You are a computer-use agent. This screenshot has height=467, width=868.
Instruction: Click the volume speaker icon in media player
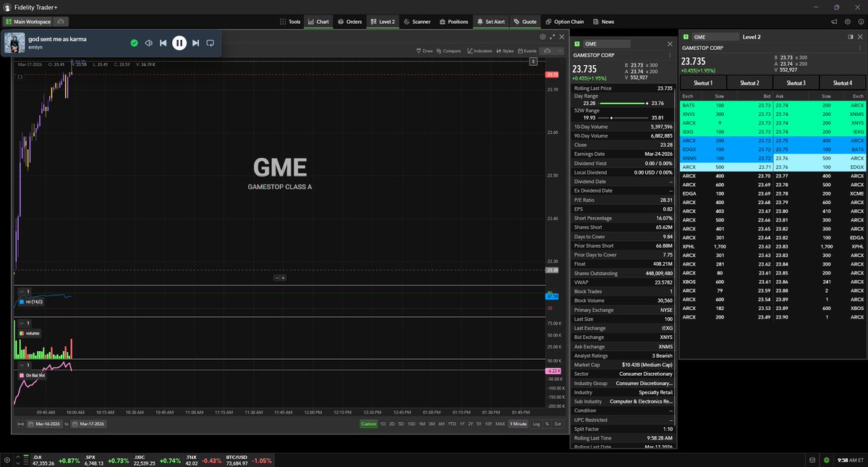[x=148, y=43]
